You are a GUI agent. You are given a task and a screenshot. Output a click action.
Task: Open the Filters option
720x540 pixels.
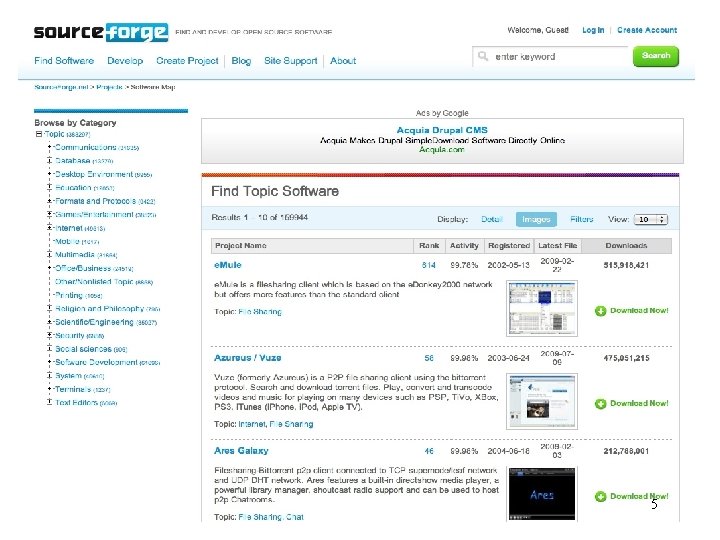coord(581,219)
